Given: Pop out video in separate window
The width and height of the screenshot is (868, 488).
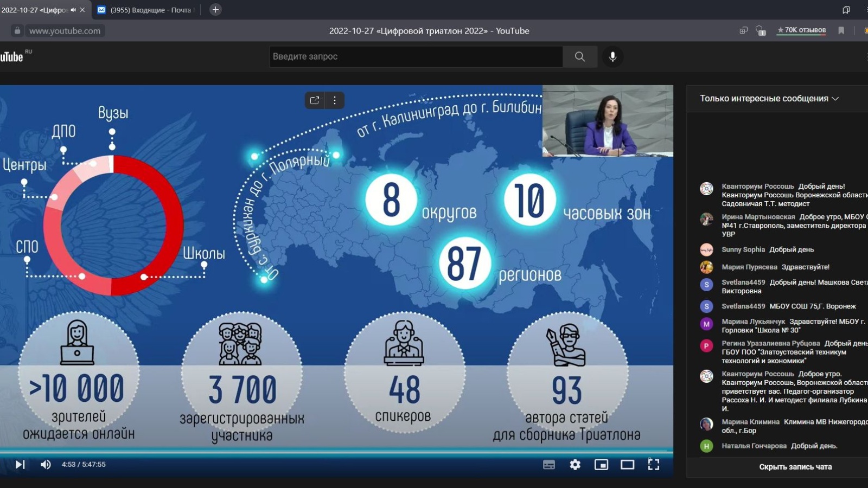Looking at the screenshot, I should click(x=315, y=100).
